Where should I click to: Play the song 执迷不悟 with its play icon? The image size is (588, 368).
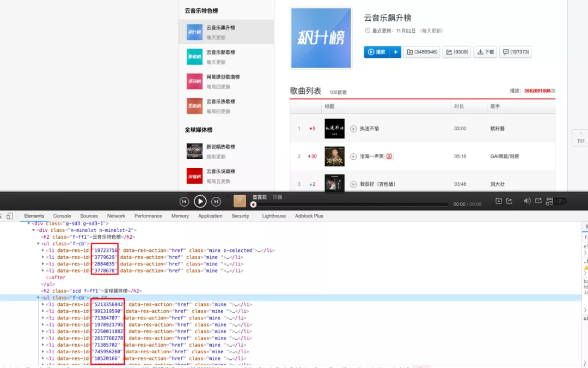tap(353, 129)
